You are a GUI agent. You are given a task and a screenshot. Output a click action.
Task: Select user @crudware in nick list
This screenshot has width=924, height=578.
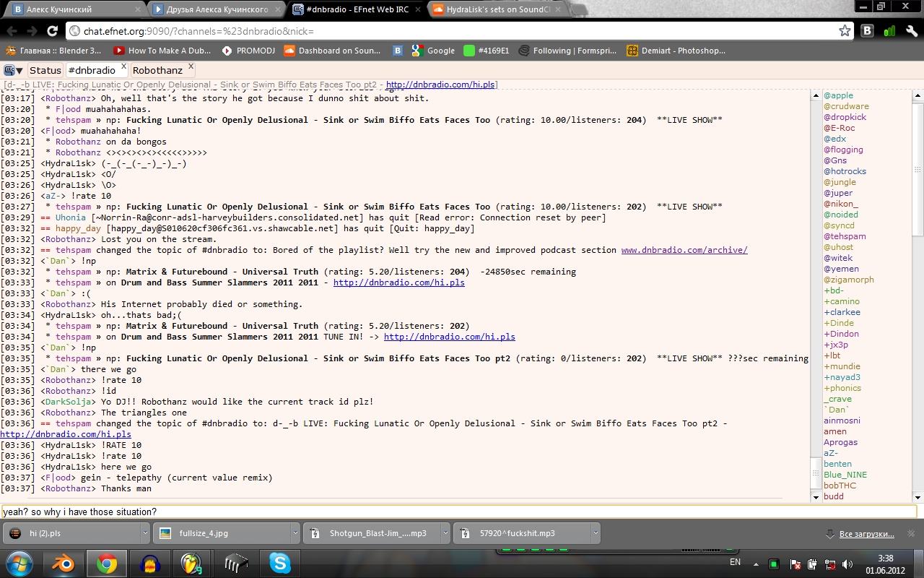pyautogui.click(x=846, y=106)
